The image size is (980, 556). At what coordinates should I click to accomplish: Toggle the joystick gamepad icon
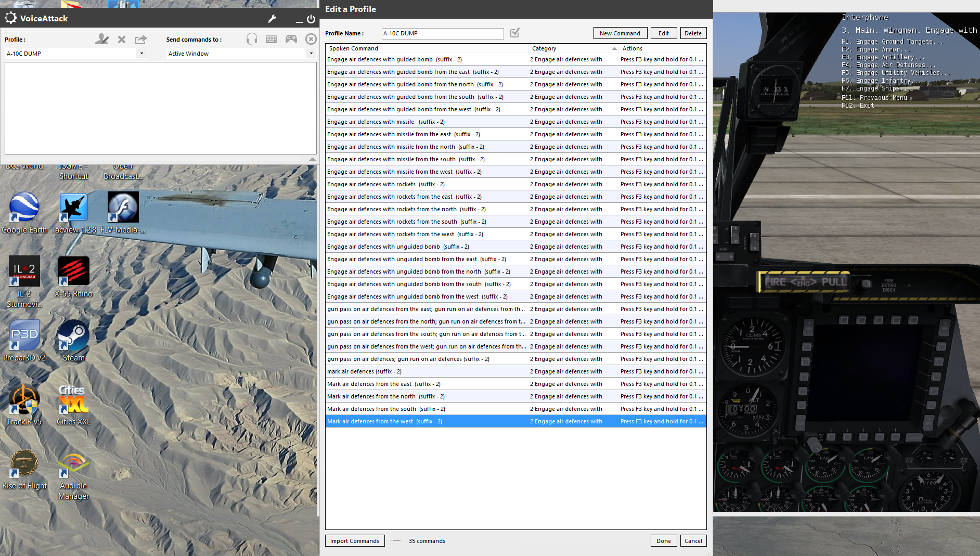pyautogui.click(x=291, y=39)
